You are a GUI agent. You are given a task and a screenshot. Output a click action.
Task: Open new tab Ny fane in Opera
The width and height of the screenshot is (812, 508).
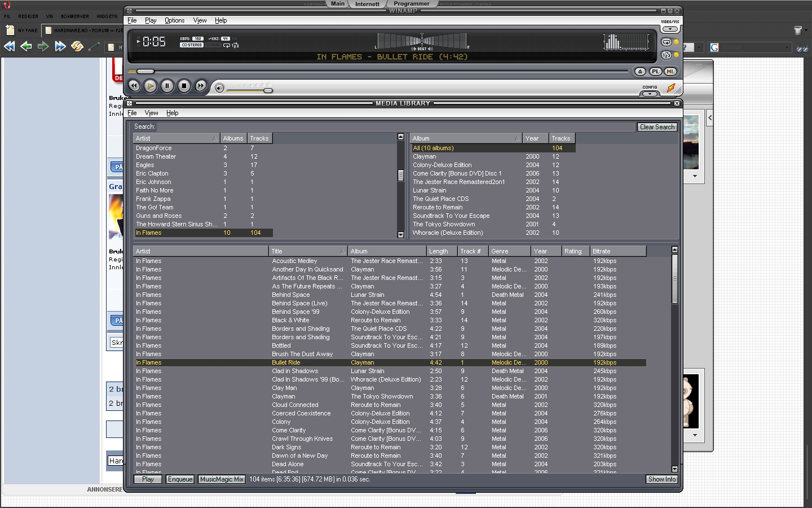22,30
